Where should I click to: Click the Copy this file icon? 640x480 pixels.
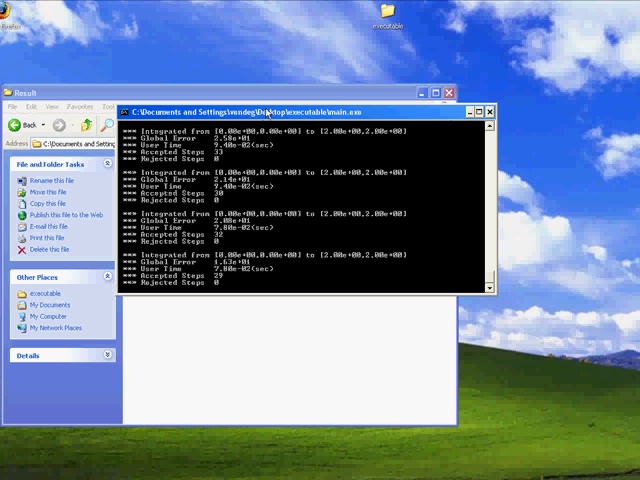[22, 203]
